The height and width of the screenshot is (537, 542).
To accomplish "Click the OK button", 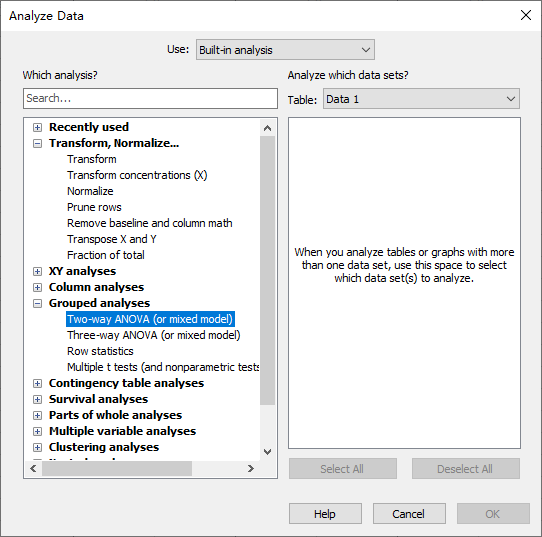I will pyautogui.click(x=493, y=514).
